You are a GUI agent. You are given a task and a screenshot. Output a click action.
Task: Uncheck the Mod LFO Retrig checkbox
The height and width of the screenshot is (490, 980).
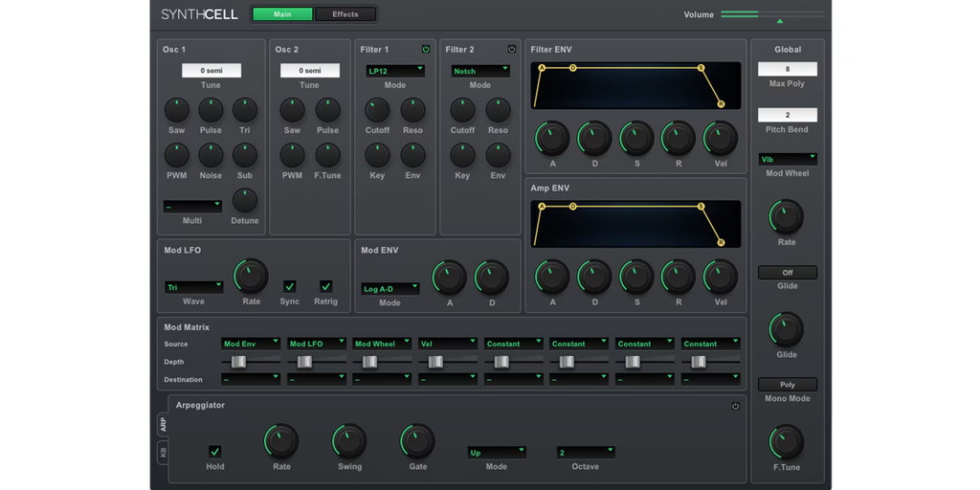coord(325,286)
